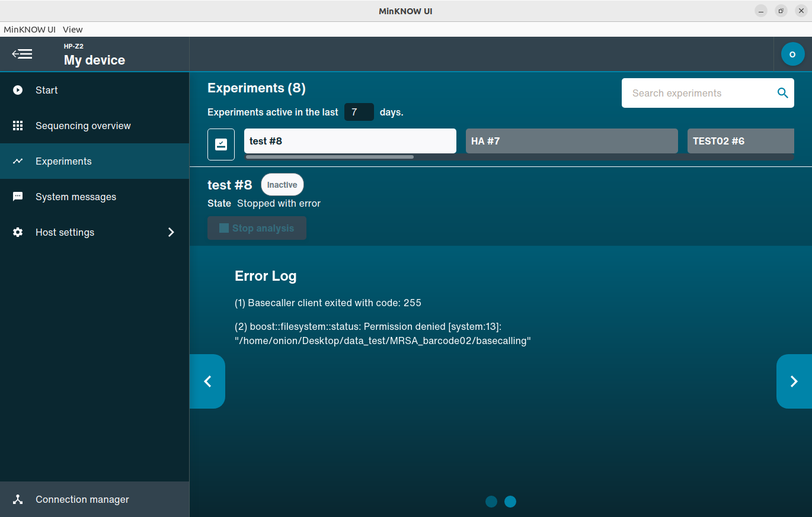Open the Start page
Screen dimensions: 812x517
(95, 90)
